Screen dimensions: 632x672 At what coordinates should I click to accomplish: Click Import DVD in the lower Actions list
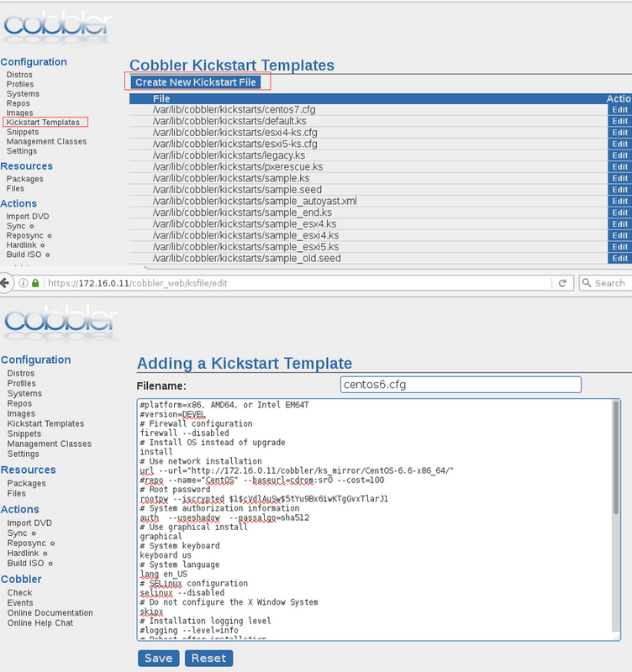point(29,522)
